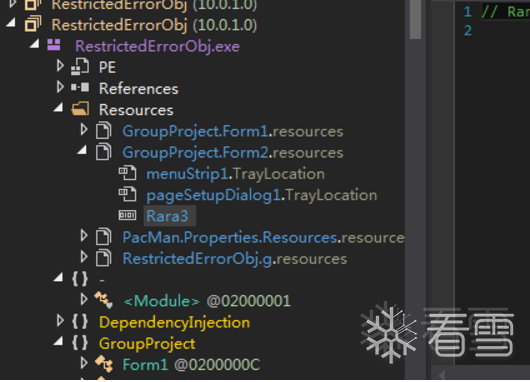Expand GroupProject.Form1.resources
530x382 pixels.
[84, 130]
